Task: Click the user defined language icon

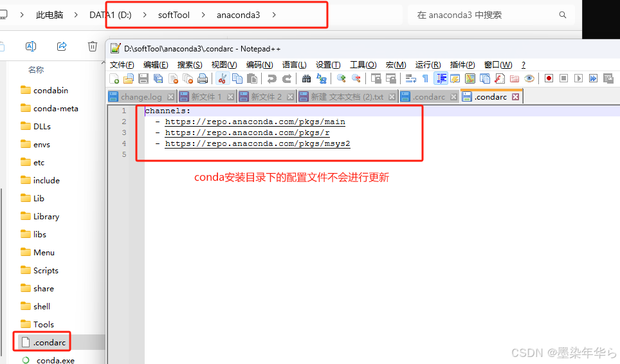Action: coord(455,78)
